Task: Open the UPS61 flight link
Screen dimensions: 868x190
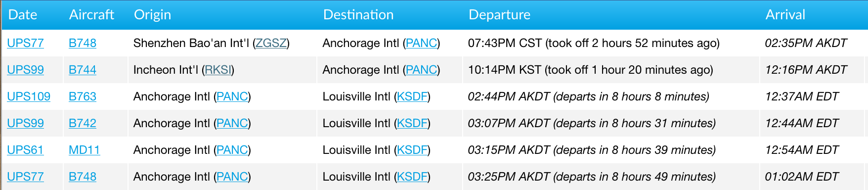Action: 25,150
